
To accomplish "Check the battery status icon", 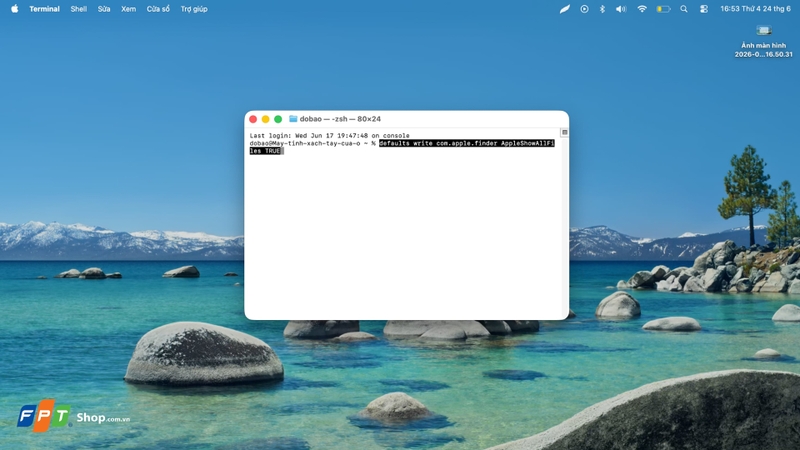I will coord(663,9).
